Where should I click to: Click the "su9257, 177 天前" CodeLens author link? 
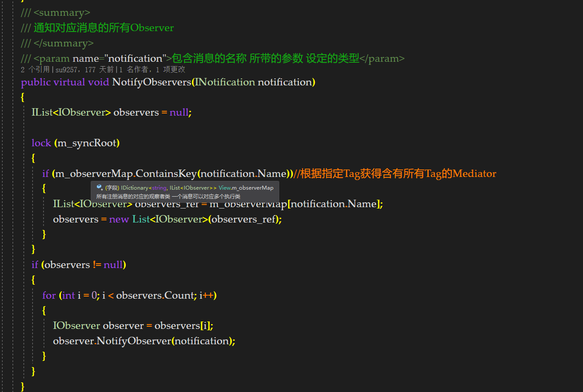click(x=85, y=70)
